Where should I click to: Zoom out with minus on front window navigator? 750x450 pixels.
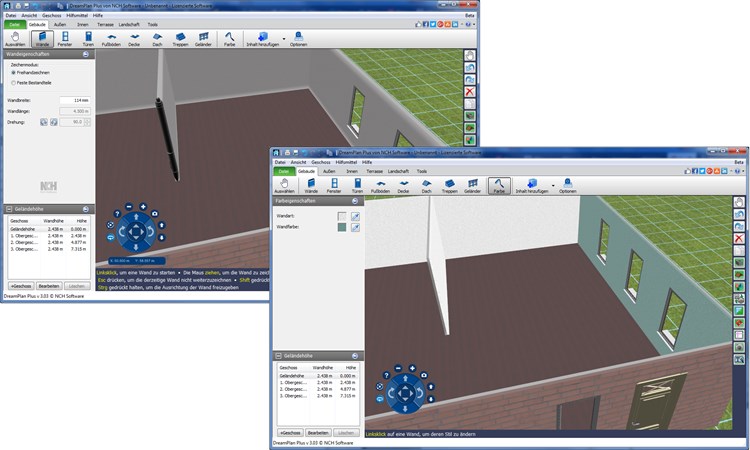[398, 368]
